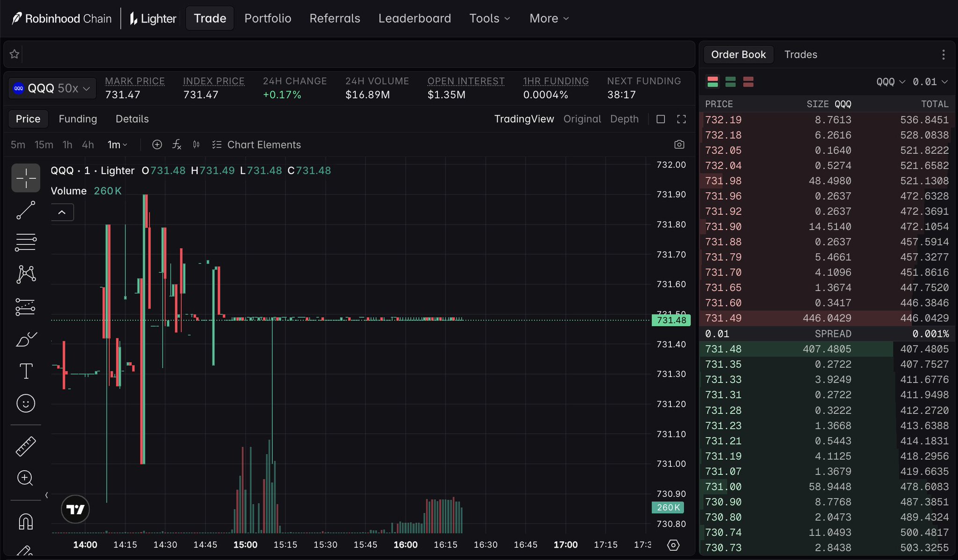
Task: Enter fullscreen chart mode
Action: click(x=682, y=119)
